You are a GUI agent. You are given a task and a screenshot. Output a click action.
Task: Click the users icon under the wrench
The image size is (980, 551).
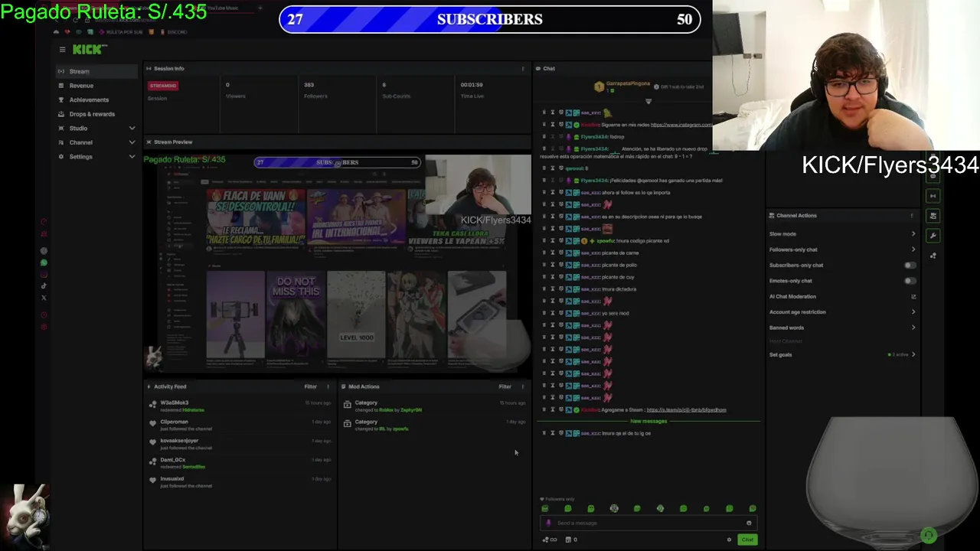pyautogui.click(x=933, y=256)
